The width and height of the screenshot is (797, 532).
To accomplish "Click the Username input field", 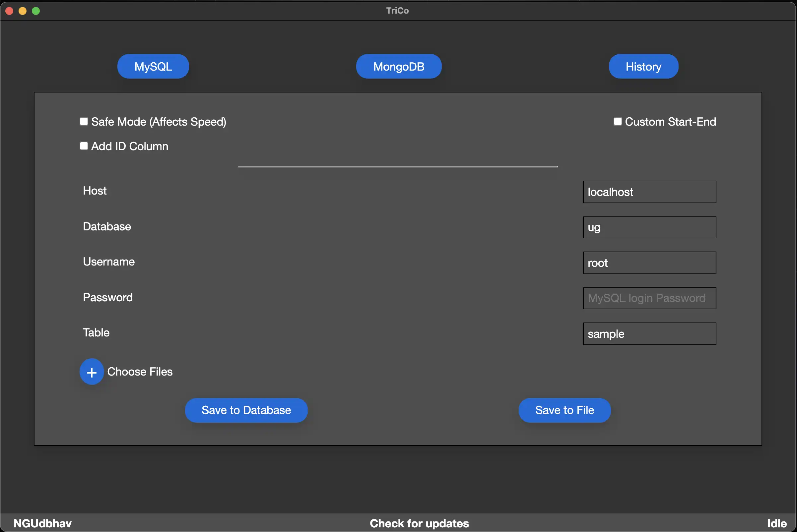I will pos(649,263).
